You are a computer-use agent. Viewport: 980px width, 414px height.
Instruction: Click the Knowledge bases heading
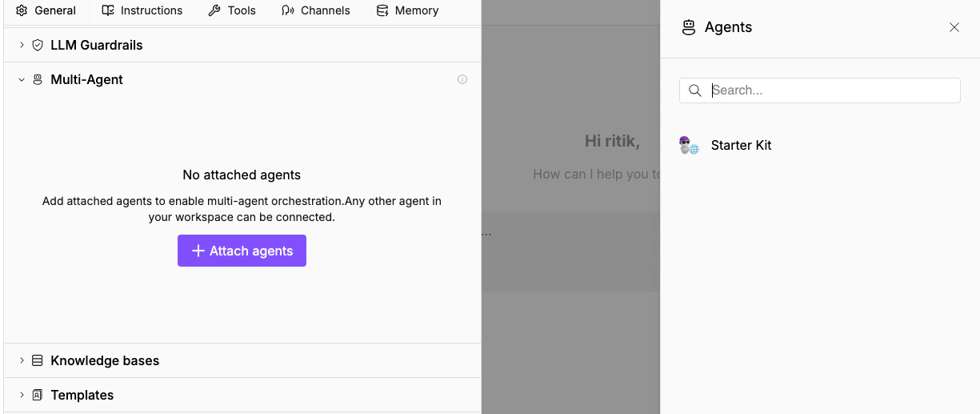105,360
